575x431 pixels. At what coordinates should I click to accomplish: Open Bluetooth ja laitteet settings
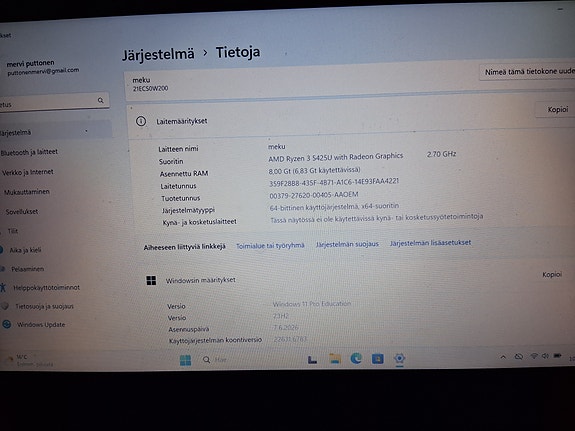pyautogui.click(x=29, y=152)
